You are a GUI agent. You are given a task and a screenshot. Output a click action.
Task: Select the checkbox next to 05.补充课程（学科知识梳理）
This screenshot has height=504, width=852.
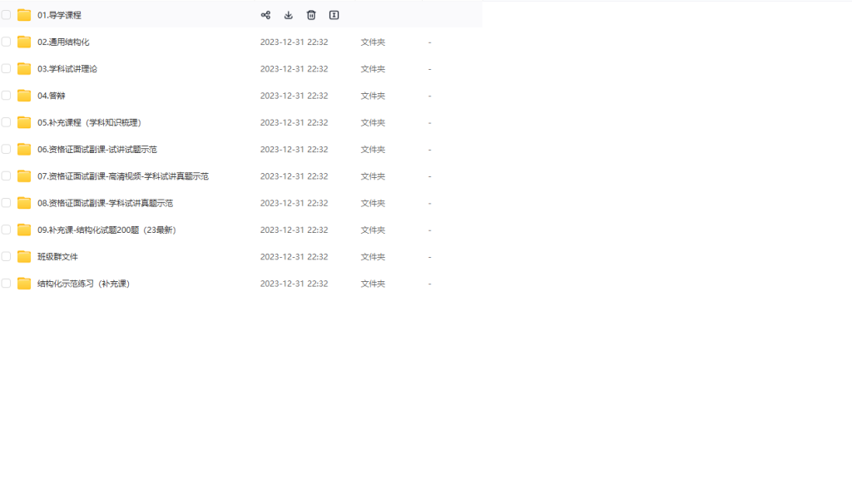coord(7,122)
